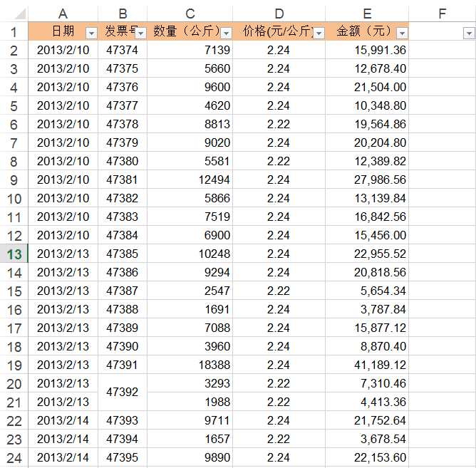476x468 pixels.
Task: Open the filter dropdown for 发票号 column
Action: 141,33
